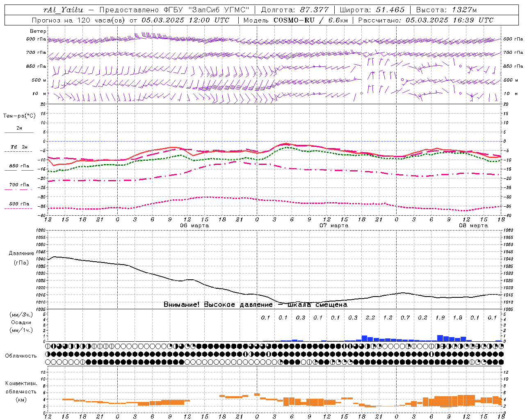The height and width of the screenshot is (420, 525).
Task: Click the 0.2 precipitation value
Action: pos(422,317)
